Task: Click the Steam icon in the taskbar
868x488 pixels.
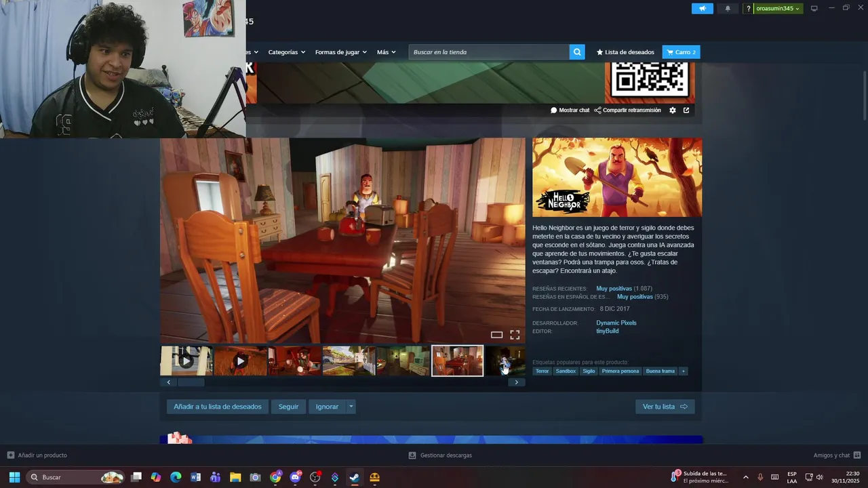Action: (355, 477)
